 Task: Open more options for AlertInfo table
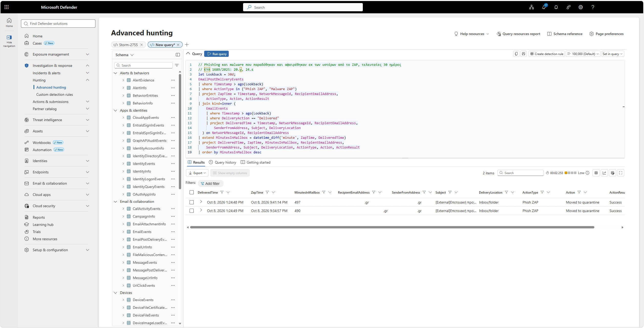(173, 88)
